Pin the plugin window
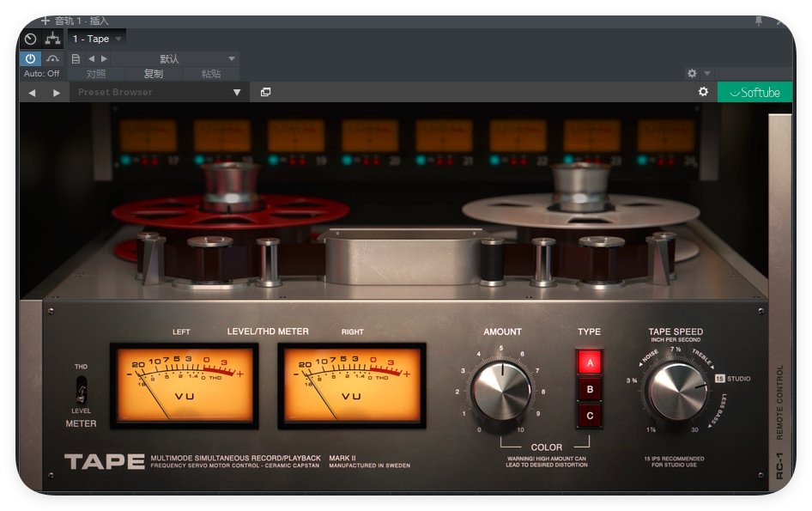Screen dimensions: 812x511 759,20
